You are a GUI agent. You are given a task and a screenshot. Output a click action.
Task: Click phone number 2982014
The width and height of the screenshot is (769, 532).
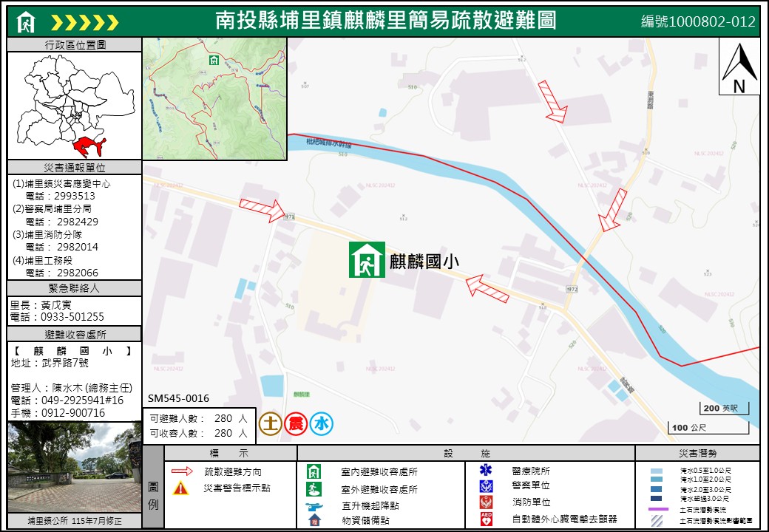[x=77, y=247]
